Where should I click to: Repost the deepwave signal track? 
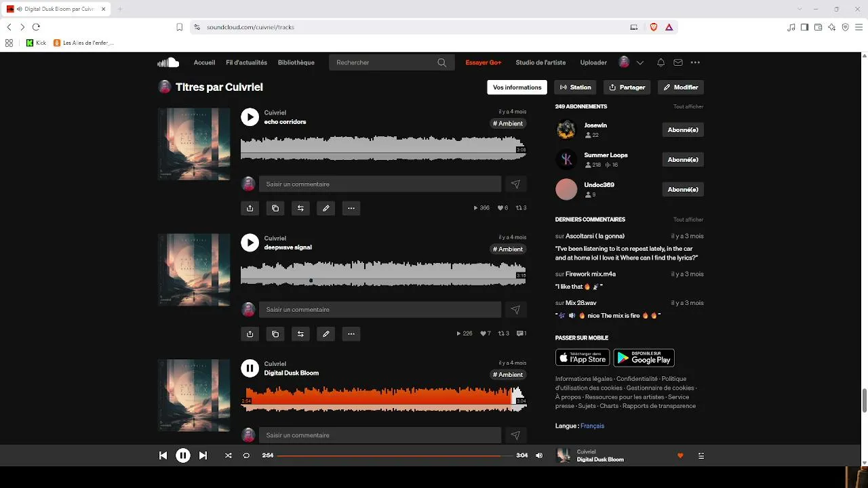(x=300, y=333)
